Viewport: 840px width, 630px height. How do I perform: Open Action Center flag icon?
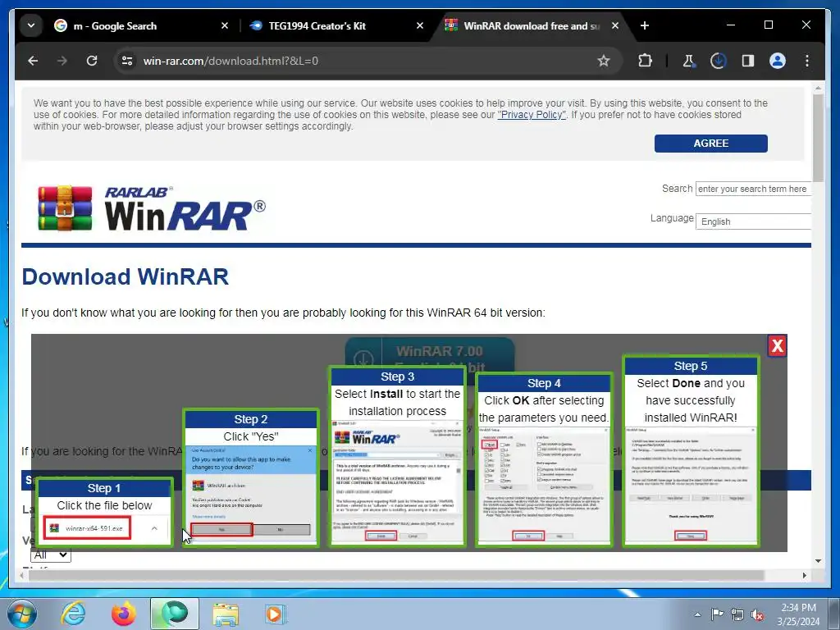(717, 614)
